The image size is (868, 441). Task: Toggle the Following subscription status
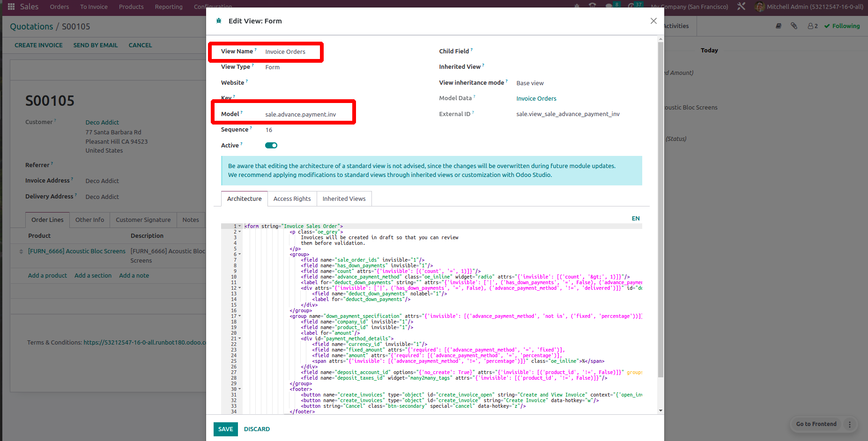click(842, 26)
